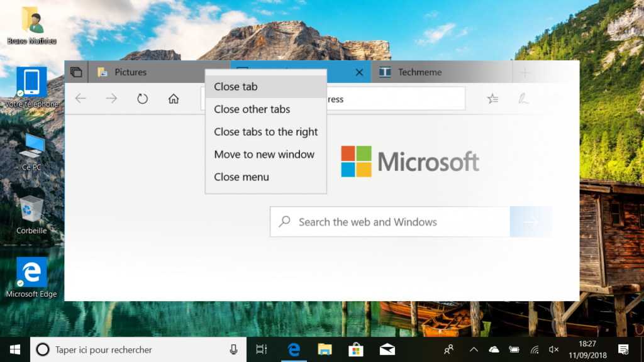Select the Votre téléphone desktop shortcut
This screenshot has width=644, height=362.
[x=31, y=88]
